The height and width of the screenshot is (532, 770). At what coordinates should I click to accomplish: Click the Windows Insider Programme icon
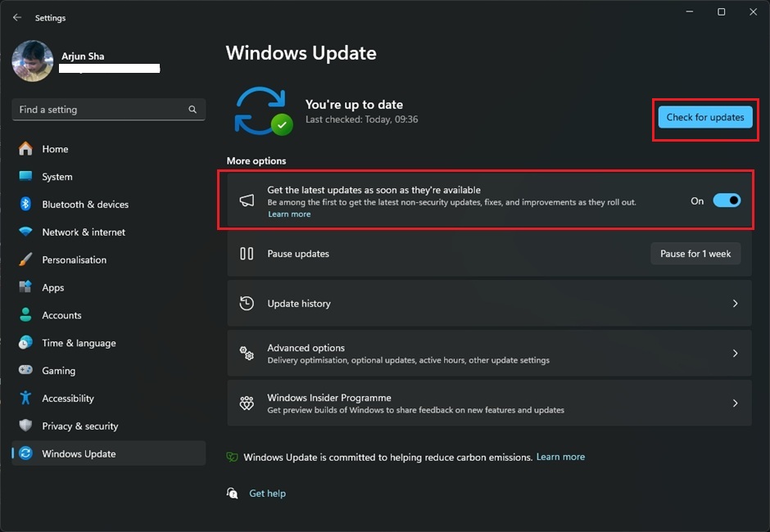247,403
